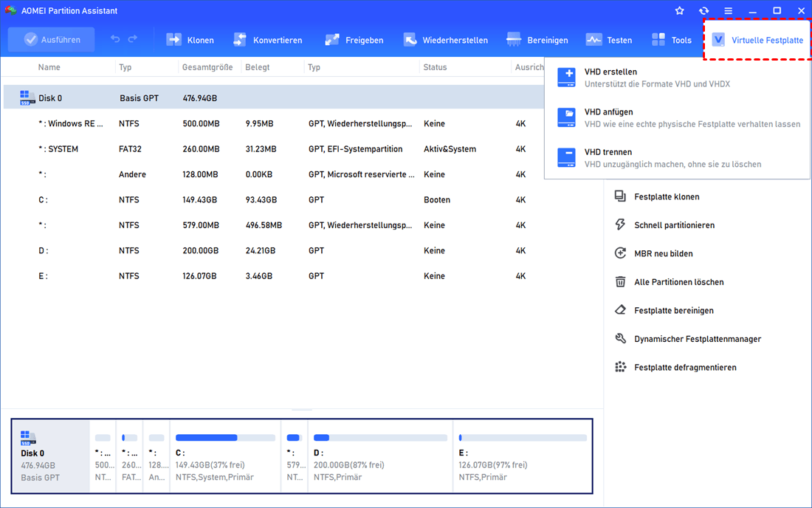Redo the pending operation
Viewport: 812px width, 508px height.
pyautogui.click(x=133, y=39)
